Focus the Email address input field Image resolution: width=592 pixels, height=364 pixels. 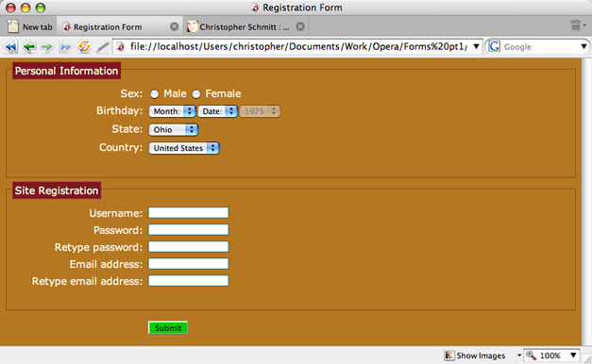tap(189, 264)
